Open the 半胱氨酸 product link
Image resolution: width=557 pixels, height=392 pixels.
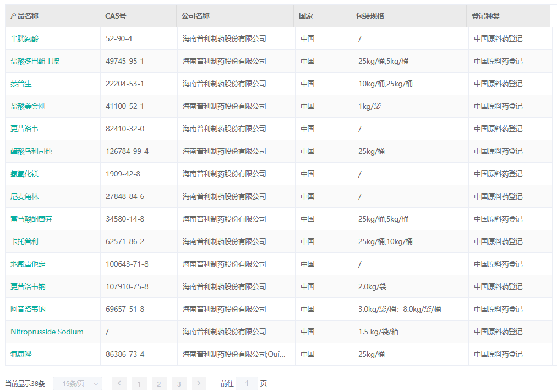coord(24,38)
